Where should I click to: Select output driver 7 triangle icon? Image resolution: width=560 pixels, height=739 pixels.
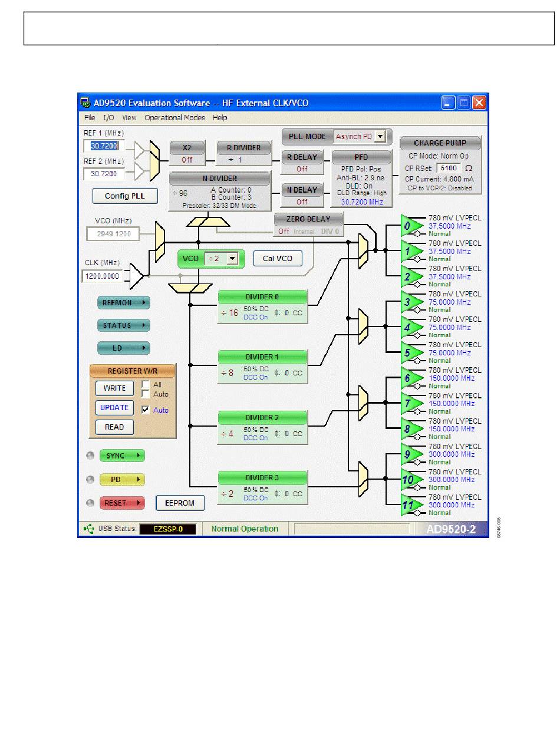click(411, 404)
